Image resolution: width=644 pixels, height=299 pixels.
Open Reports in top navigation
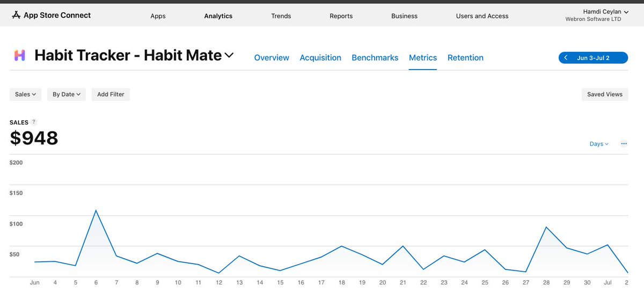tap(341, 16)
